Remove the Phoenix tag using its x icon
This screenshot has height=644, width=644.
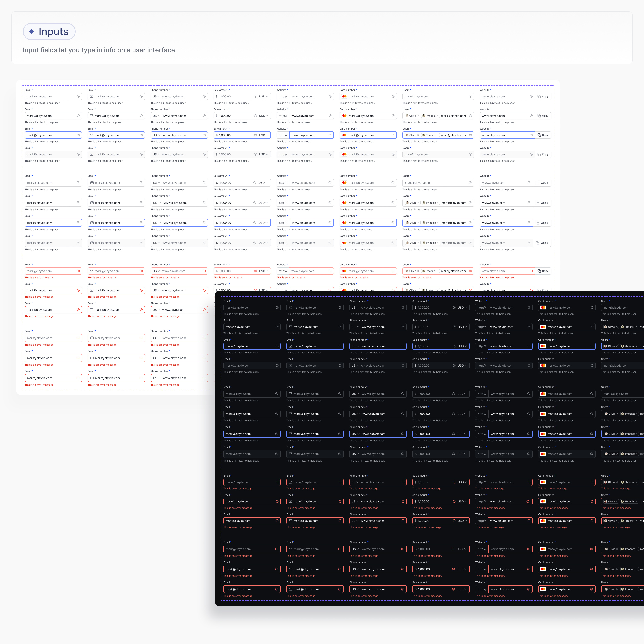point(438,116)
